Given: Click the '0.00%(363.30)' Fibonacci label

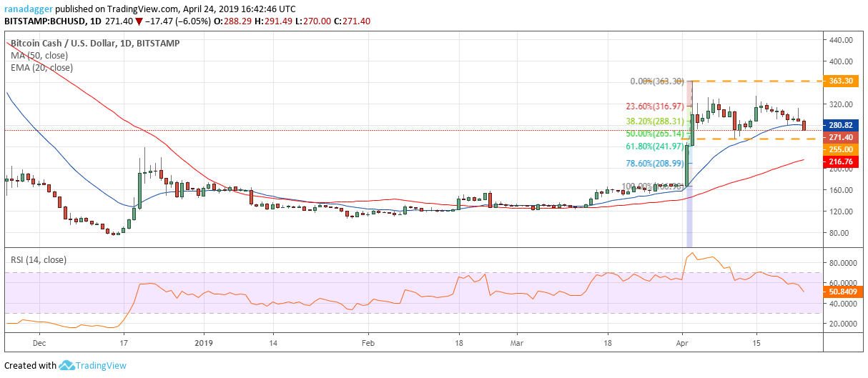Looking at the screenshot, I should pyautogui.click(x=656, y=81).
